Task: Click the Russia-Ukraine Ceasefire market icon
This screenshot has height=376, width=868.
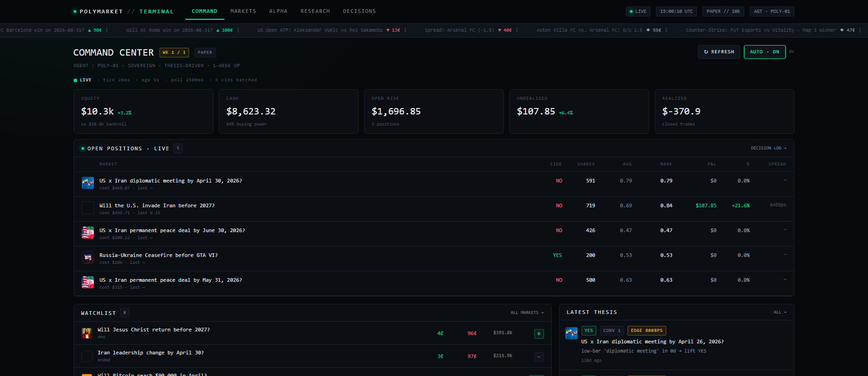Action: coord(88,257)
